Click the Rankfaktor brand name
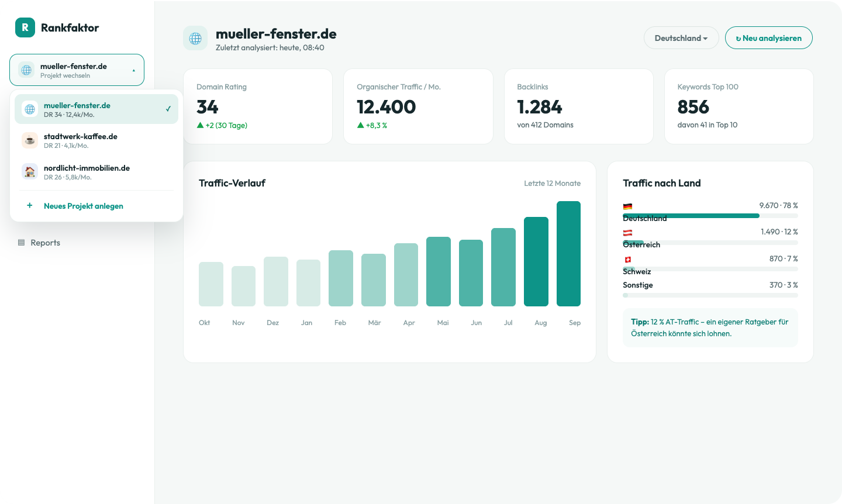 click(x=70, y=27)
